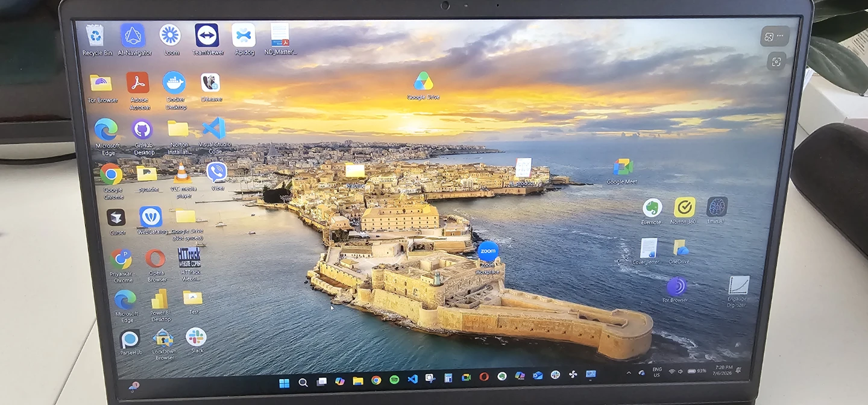Screen dimensions: 868x405
Task: Open Task View from the taskbar
Action: 322,382
